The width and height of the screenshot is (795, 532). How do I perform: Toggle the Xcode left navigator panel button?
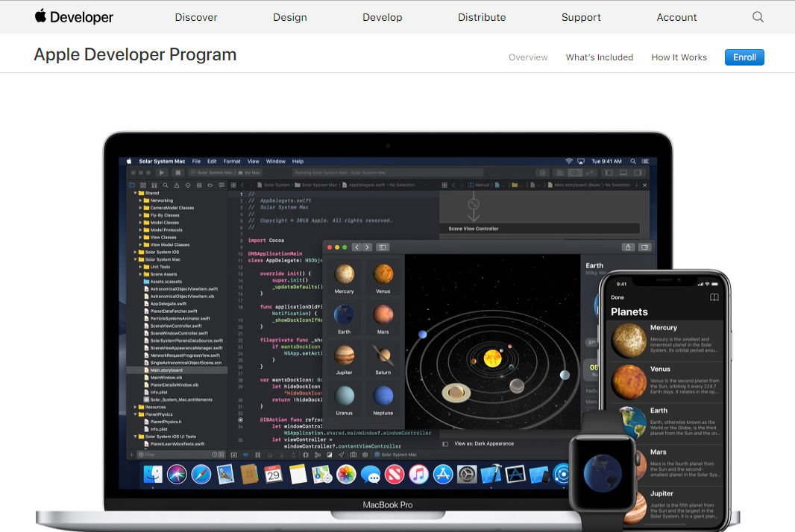(609, 173)
